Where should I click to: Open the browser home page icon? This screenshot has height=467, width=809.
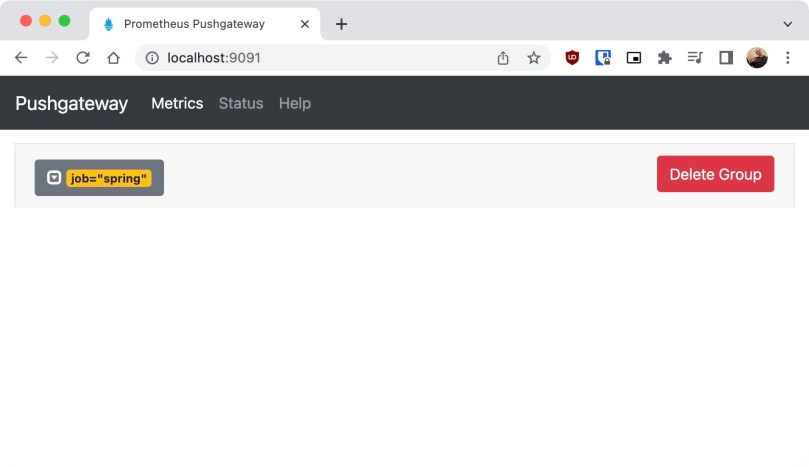pos(114,58)
